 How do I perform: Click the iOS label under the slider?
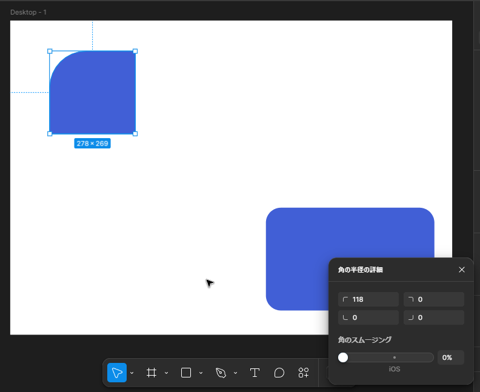point(394,369)
